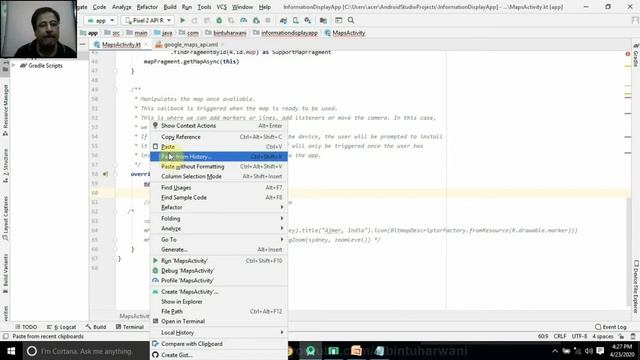Click Sync Project with Gradle Files icon

pyautogui.click(x=283, y=20)
